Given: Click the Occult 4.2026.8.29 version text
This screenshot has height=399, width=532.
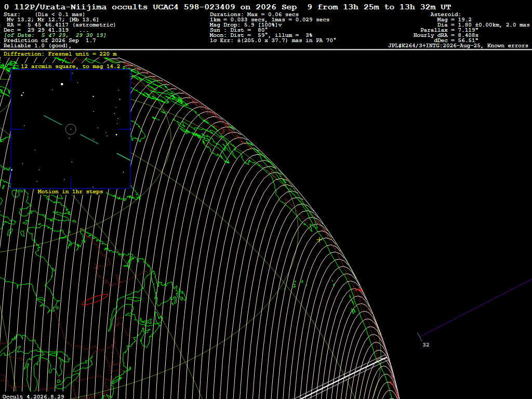Looking at the screenshot, I should tap(33, 396).
